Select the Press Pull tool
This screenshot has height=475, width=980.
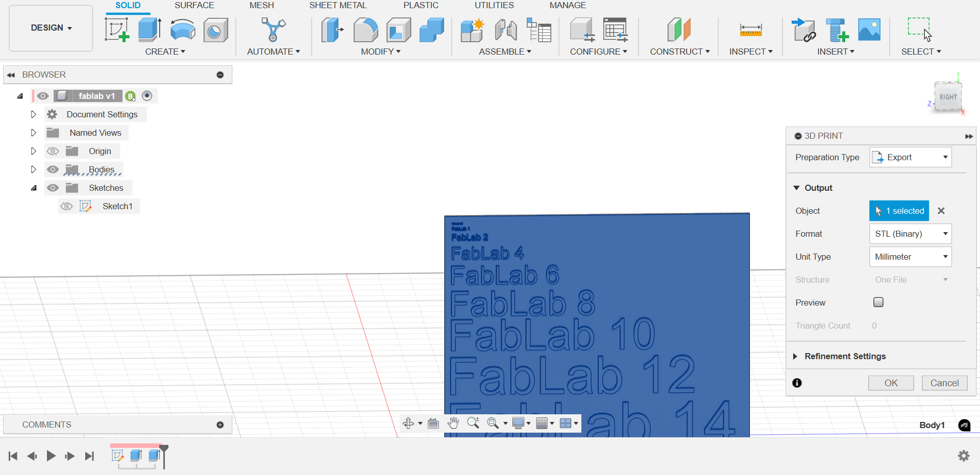pyautogui.click(x=332, y=30)
